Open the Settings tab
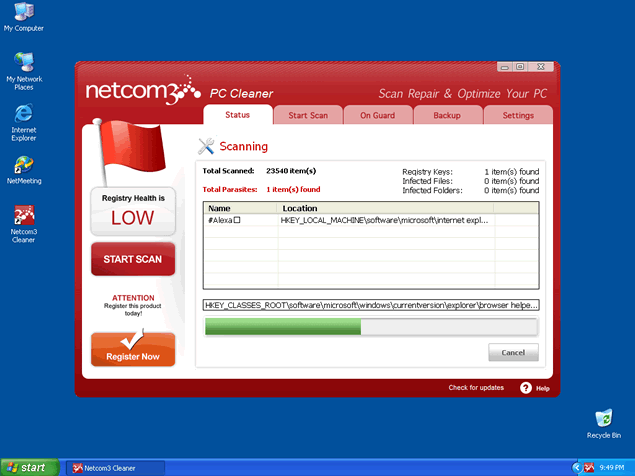635x476 pixels. [517, 115]
